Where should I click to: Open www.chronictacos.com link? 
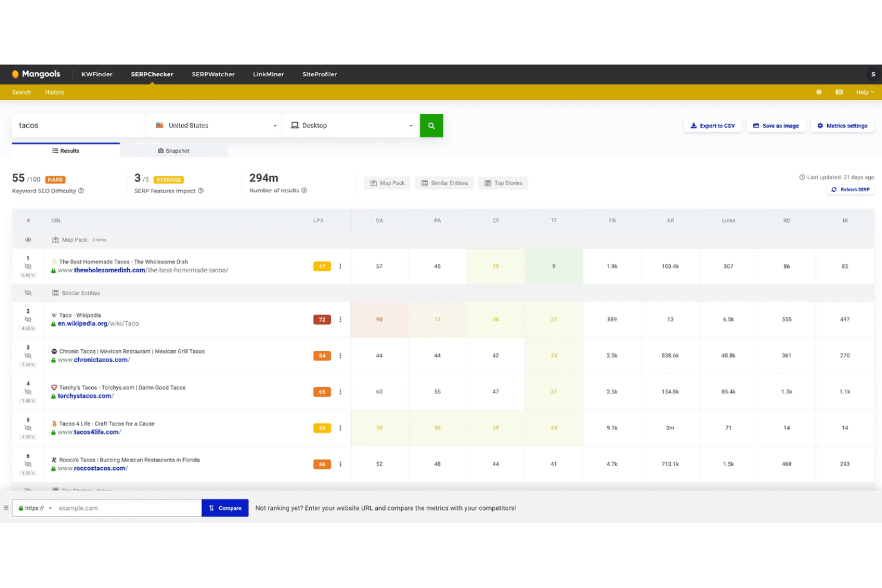tap(94, 360)
